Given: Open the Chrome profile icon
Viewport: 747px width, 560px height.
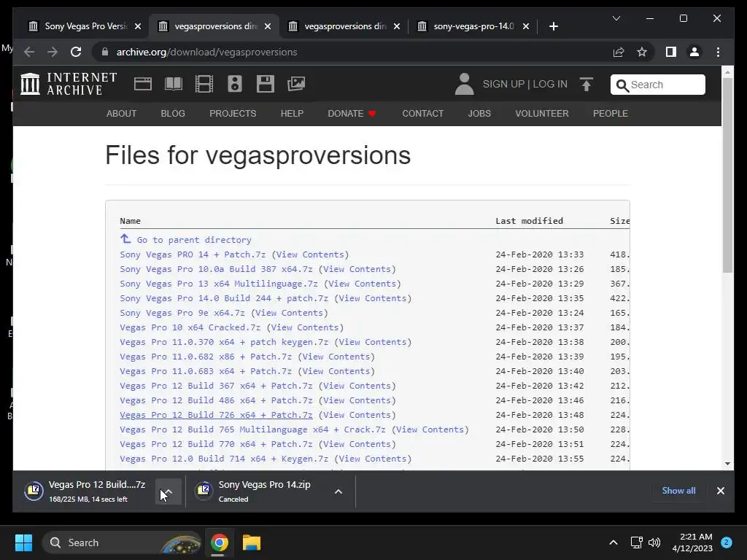Looking at the screenshot, I should point(694,52).
